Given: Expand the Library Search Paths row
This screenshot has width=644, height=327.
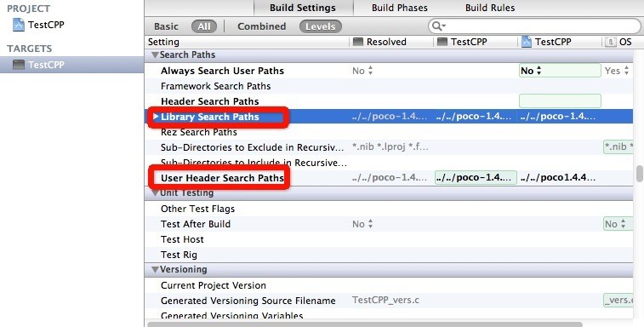Looking at the screenshot, I should pyautogui.click(x=156, y=117).
